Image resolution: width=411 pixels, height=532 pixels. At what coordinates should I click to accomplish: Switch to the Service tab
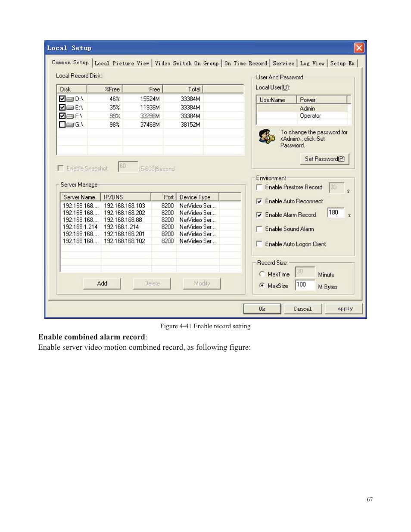[283, 64]
